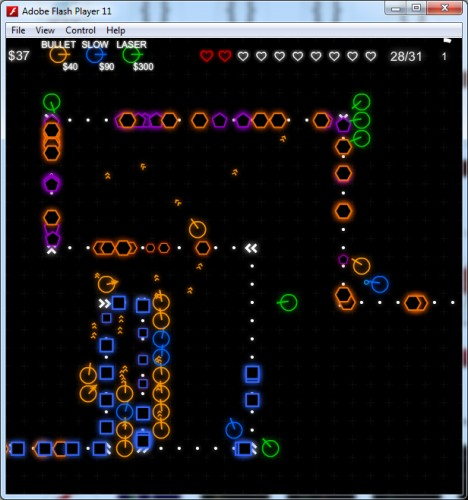Open the Control menu
The image size is (468, 500).
pos(80,30)
